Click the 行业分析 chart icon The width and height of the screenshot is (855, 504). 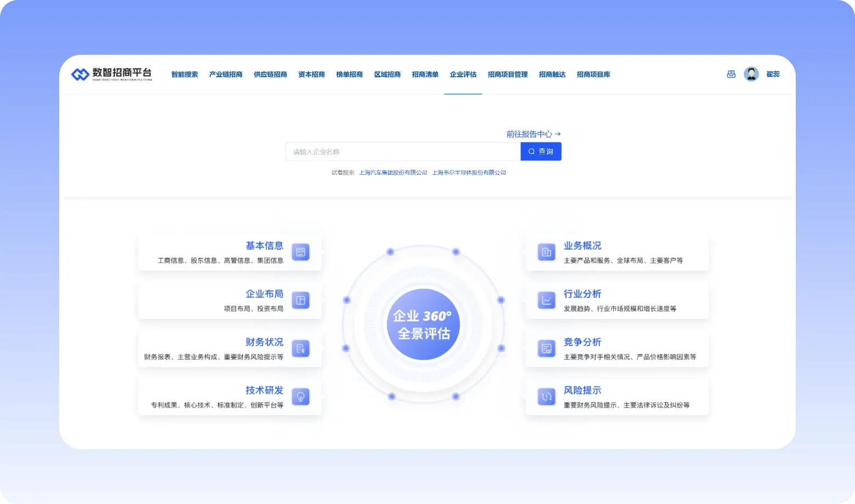(546, 300)
